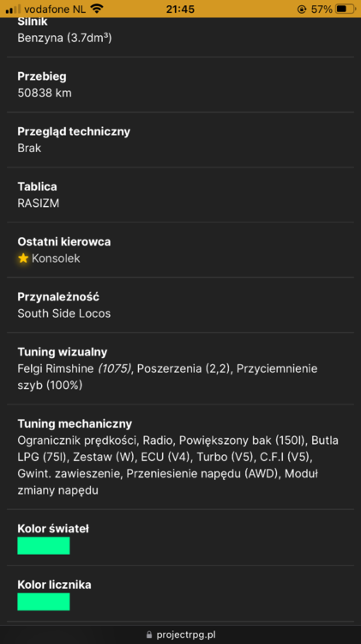
Task: Tap the gold star next to Konsolek
Action: 23,258
